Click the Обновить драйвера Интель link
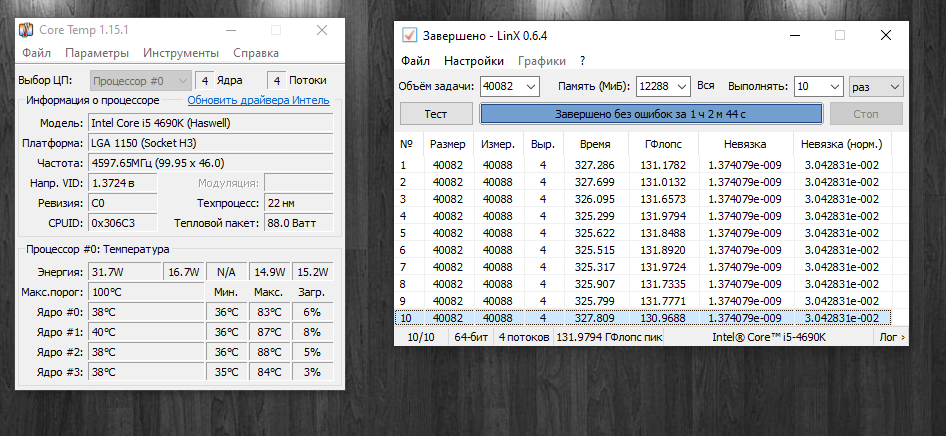 coord(258,100)
